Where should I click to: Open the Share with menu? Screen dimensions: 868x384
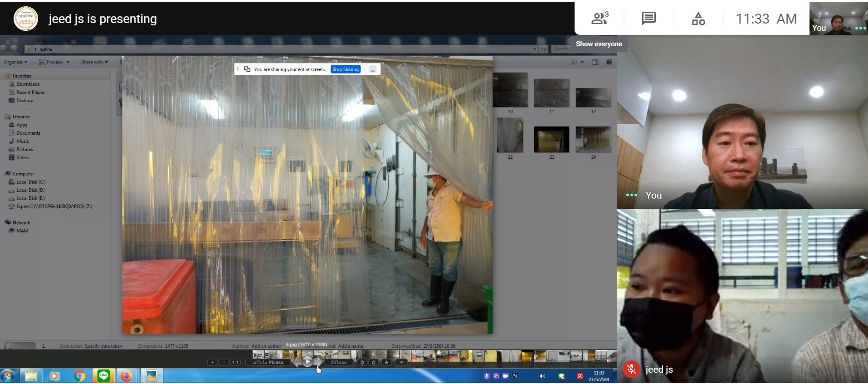pos(94,62)
